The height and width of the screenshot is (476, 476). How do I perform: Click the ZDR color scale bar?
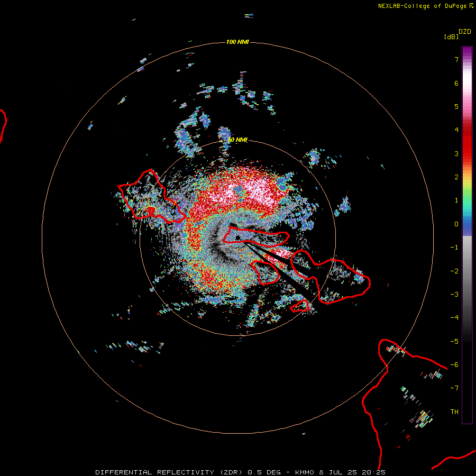coord(467,235)
